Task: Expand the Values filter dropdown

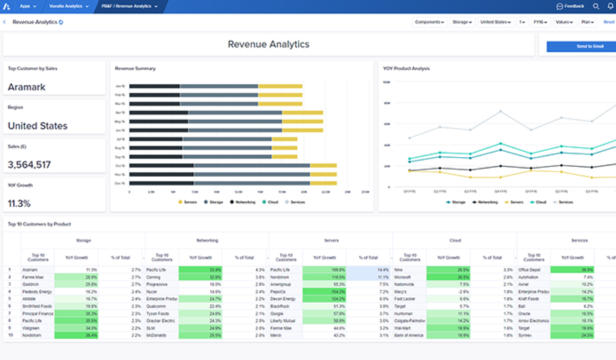Action: click(x=564, y=22)
